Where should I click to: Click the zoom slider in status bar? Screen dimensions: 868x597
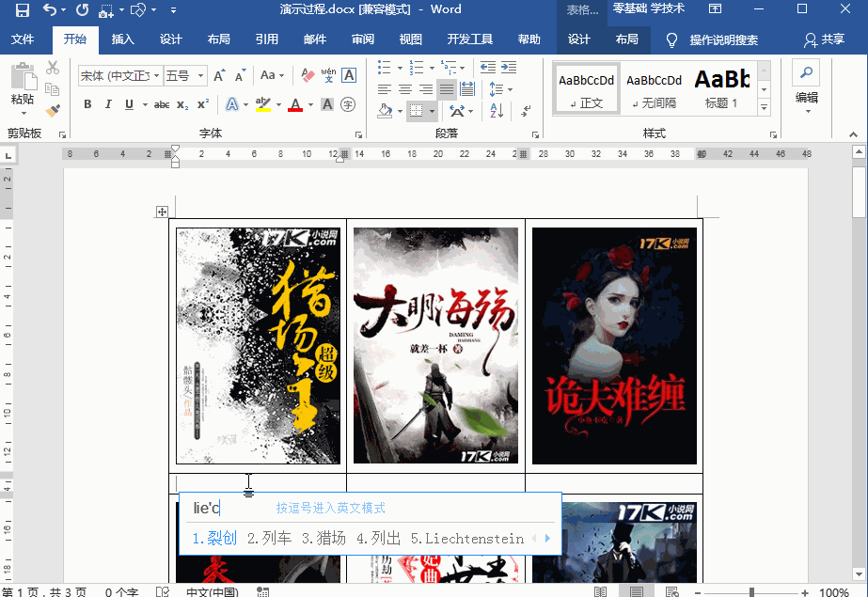click(751, 592)
